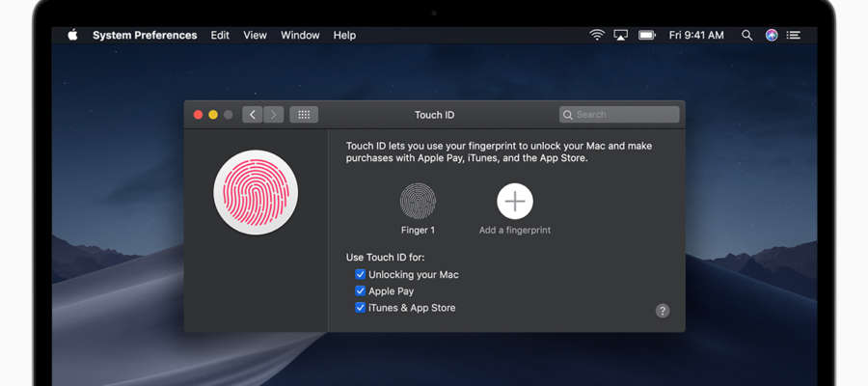Open the Edit menu

[x=220, y=35]
